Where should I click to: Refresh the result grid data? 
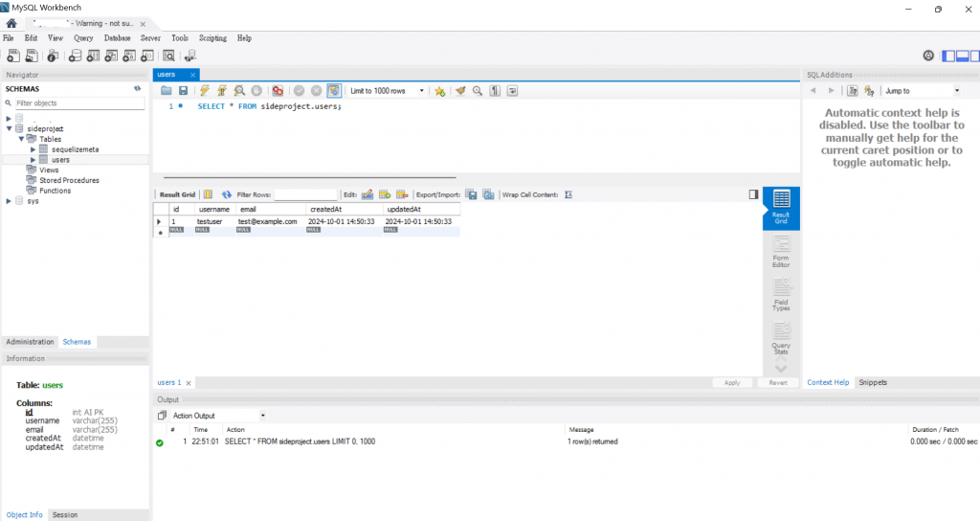[x=226, y=194]
